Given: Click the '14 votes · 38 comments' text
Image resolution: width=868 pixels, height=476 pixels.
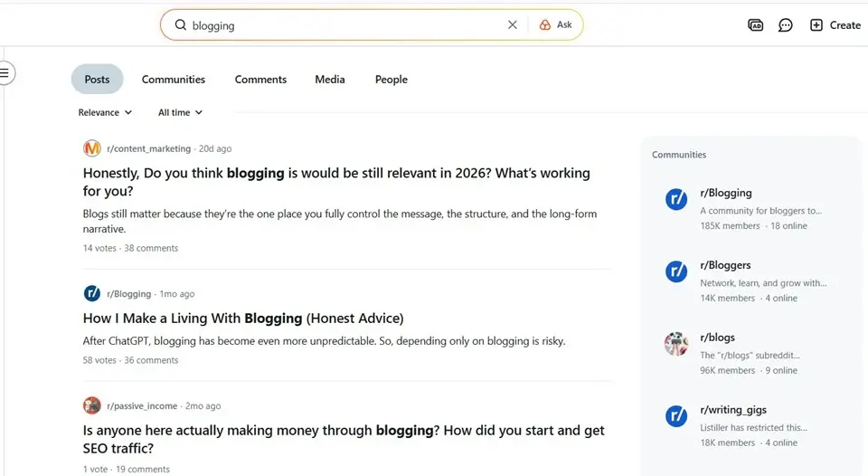Looking at the screenshot, I should pyautogui.click(x=130, y=248).
